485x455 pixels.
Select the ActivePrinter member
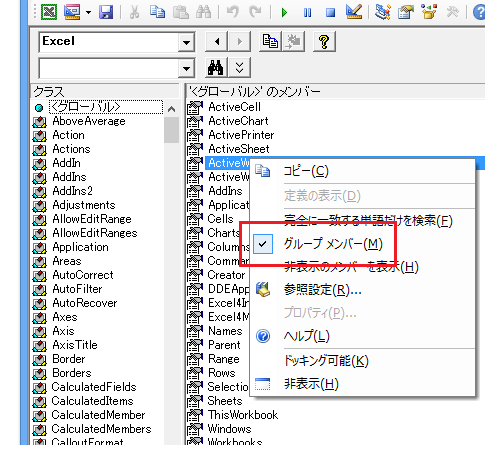click(x=241, y=135)
